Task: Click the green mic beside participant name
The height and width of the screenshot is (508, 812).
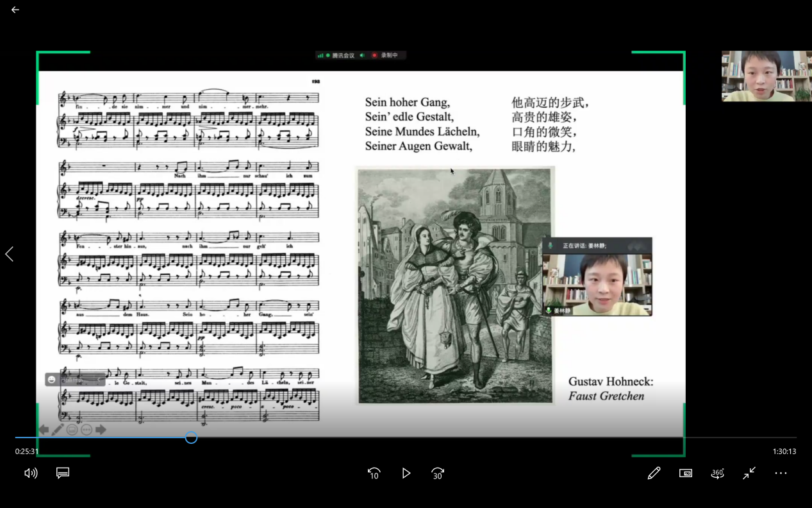Action: [x=549, y=310]
